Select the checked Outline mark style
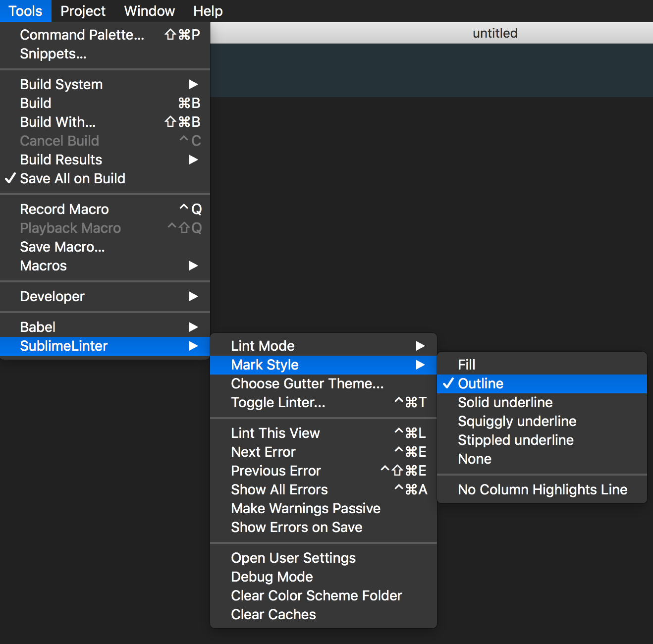The height and width of the screenshot is (644, 653). tap(542, 383)
